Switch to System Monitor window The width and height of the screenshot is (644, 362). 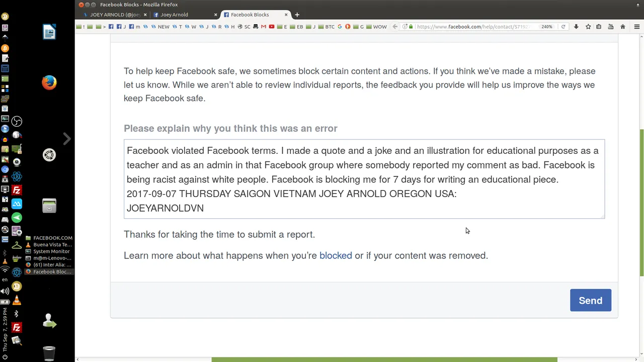(49, 251)
